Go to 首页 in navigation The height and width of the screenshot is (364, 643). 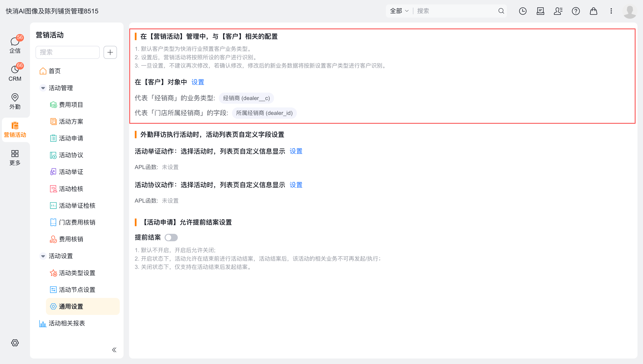[50, 71]
